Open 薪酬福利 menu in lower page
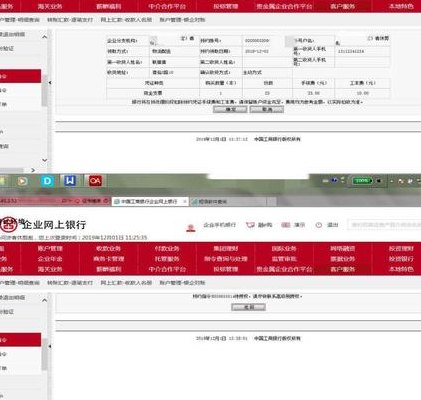This screenshot has height=400, width=421. pos(108,269)
